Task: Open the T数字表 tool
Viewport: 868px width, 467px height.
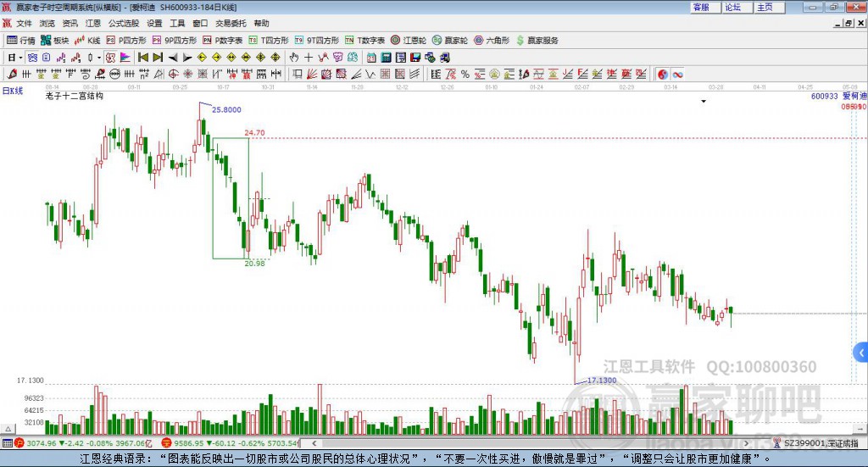Action: (364, 41)
